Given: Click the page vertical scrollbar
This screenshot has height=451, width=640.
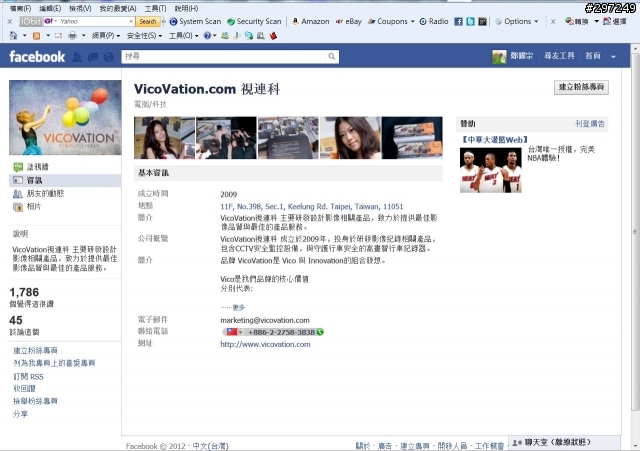Looking at the screenshot, I should [635, 231].
